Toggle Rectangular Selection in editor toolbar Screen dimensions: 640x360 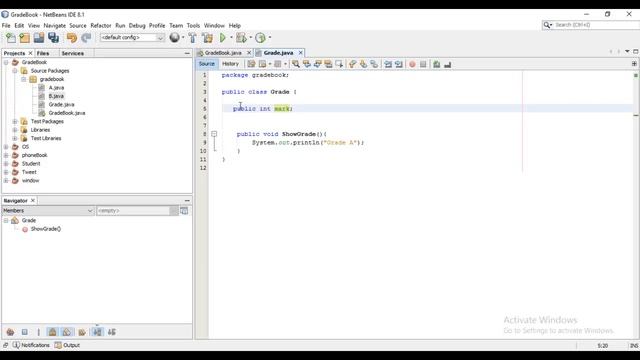pyautogui.click(x=339, y=64)
